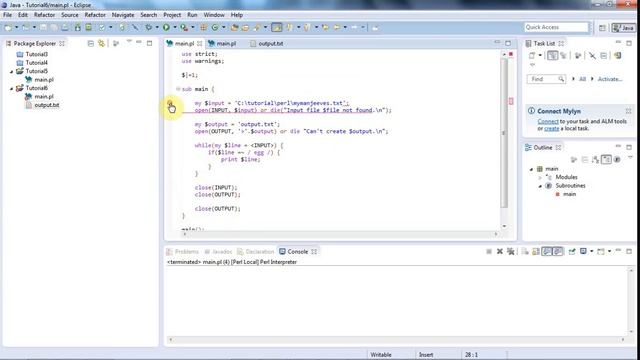Click the Task List Find field
Screen dimensions: 640x360
point(546,79)
